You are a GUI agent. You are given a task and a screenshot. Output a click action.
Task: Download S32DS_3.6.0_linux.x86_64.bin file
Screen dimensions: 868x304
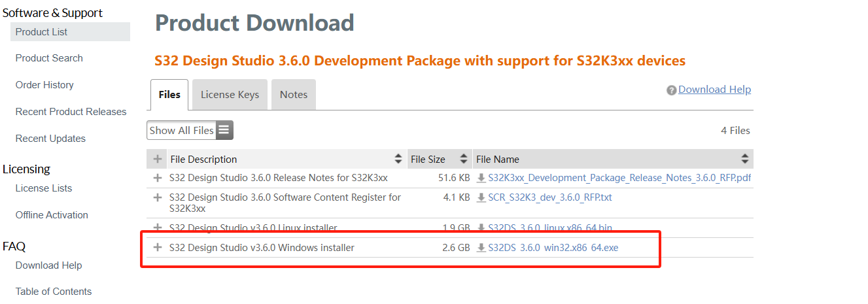(x=550, y=228)
